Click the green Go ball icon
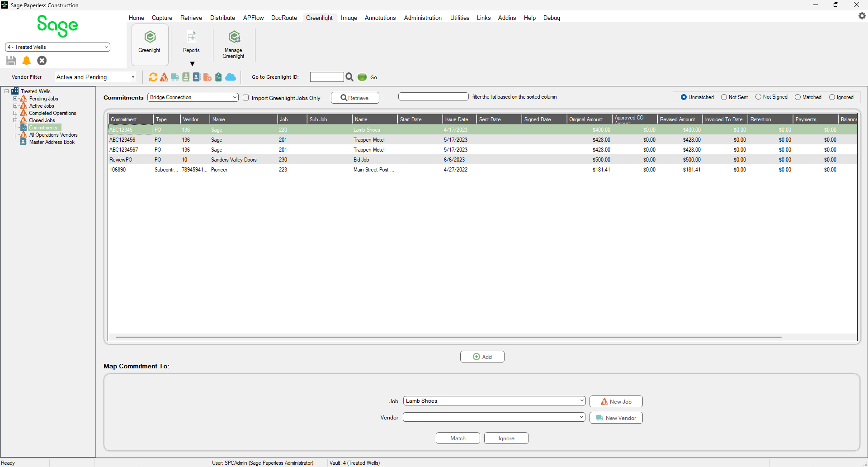 pos(362,77)
